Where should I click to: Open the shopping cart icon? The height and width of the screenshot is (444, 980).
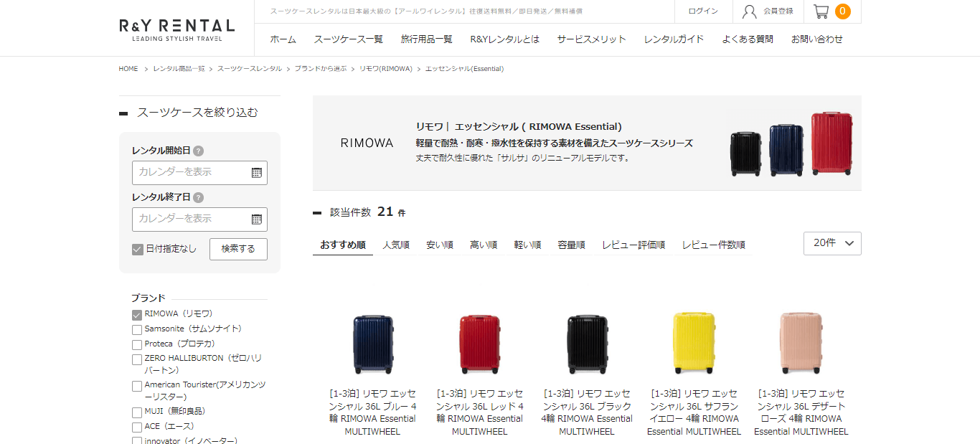click(x=821, y=11)
